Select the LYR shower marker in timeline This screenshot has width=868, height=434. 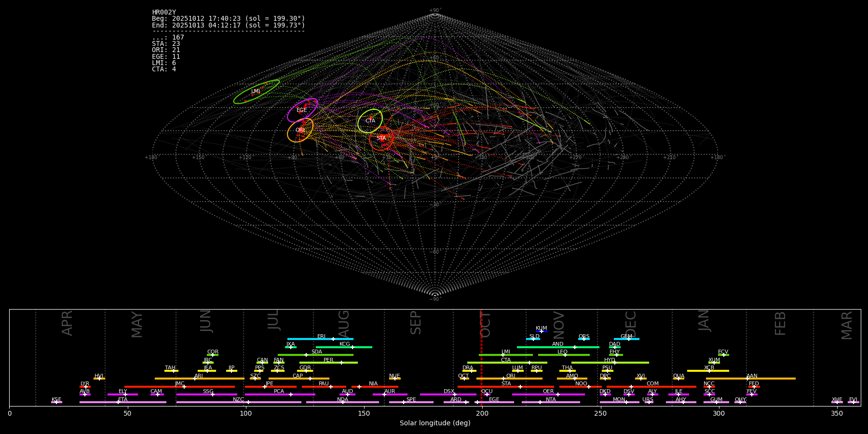pyautogui.click(x=85, y=387)
